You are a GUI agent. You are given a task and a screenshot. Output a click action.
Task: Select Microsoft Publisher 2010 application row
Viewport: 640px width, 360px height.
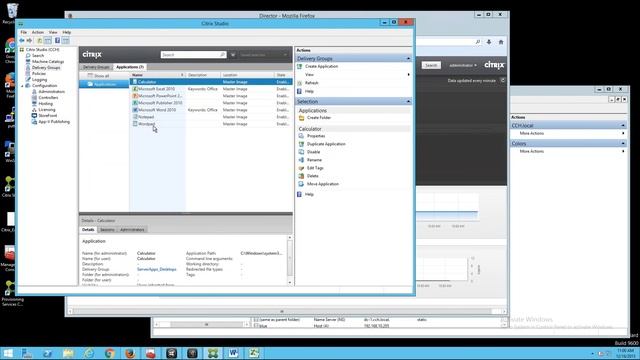coord(211,103)
